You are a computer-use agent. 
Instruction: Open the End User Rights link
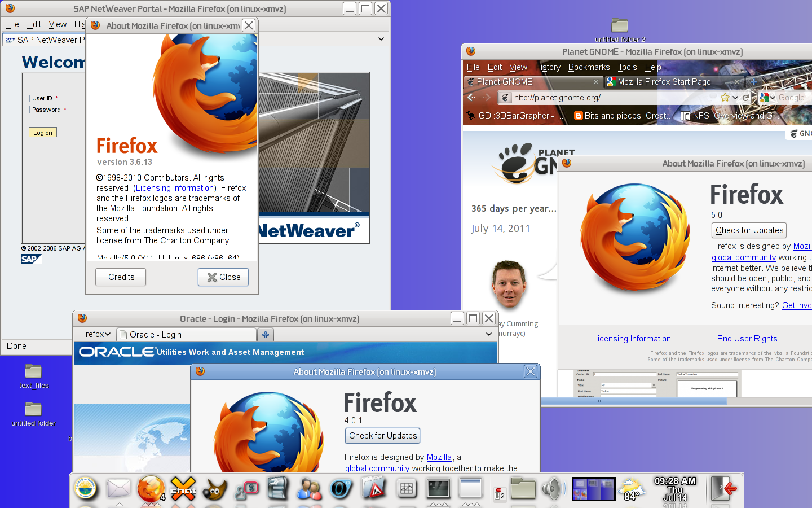coord(747,339)
